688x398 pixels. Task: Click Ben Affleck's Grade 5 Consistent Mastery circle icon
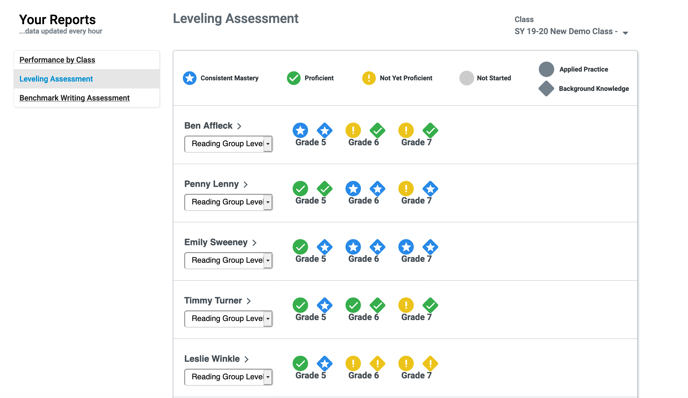click(300, 130)
